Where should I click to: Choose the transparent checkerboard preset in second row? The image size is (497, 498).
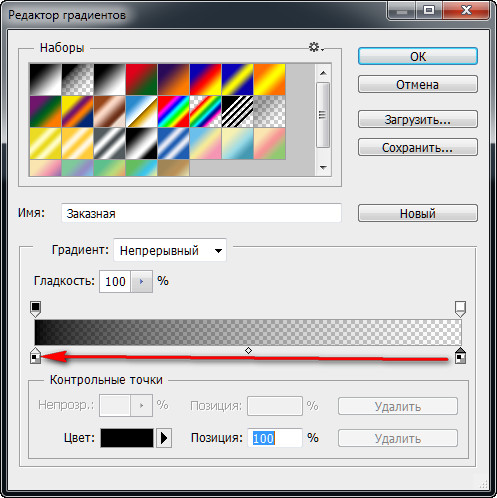[270, 112]
